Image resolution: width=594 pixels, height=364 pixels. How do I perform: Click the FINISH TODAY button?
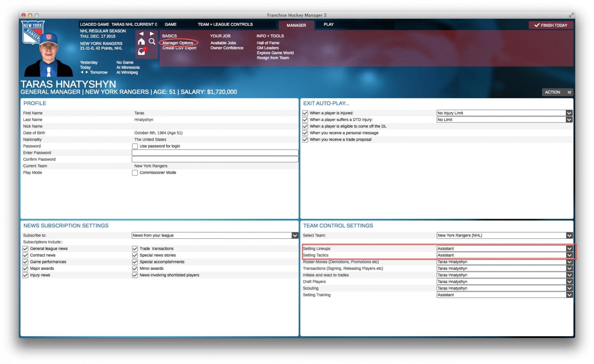click(551, 25)
